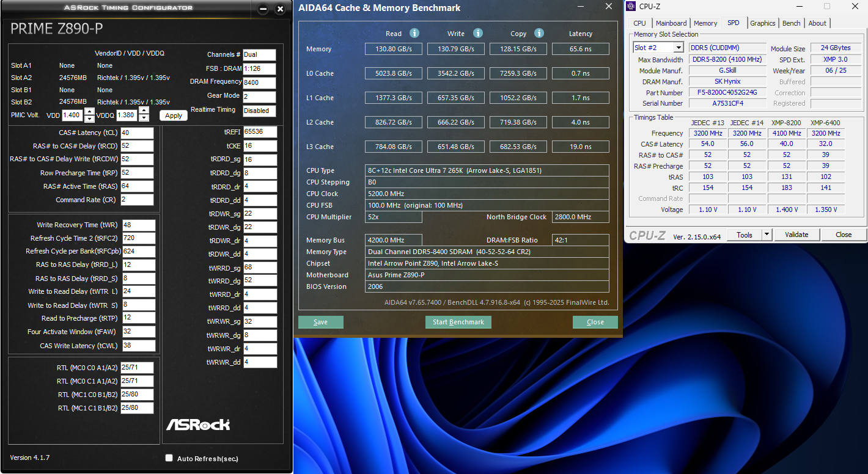This screenshot has width=868, height=474.
Task: Click the Close button in CPU-Z
Action: tap(844, 235)
